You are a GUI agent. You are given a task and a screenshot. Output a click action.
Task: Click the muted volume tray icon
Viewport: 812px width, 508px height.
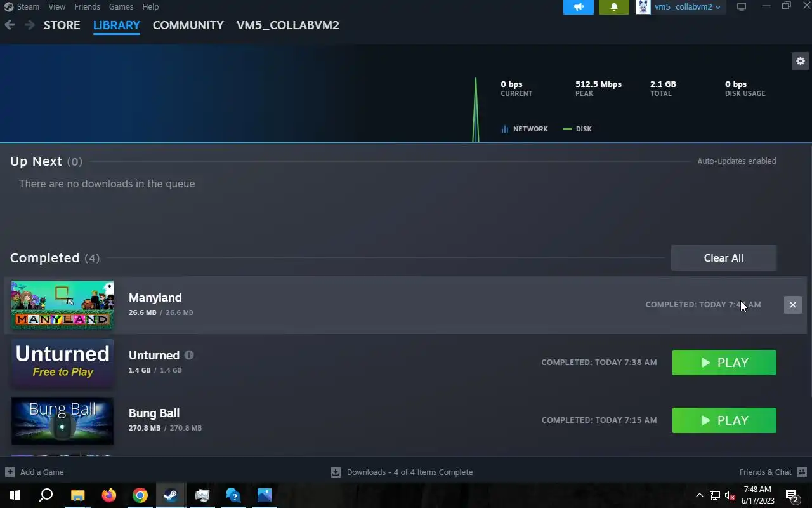point(730,495)
